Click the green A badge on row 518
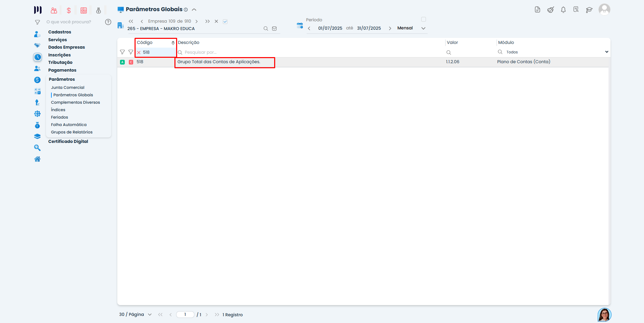Screen dimensions: 644x323 122,62
